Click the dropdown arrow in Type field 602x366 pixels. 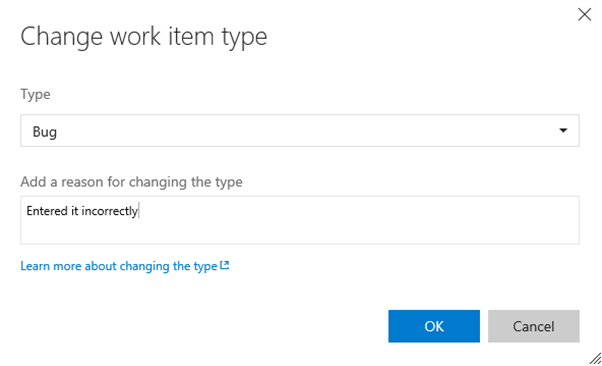[x=563, y=131]
